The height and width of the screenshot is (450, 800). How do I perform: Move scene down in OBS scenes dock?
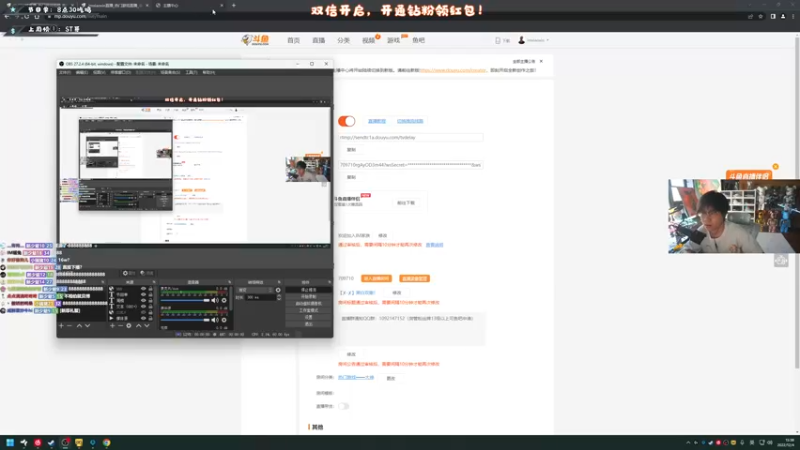click(x=87, y=326)
